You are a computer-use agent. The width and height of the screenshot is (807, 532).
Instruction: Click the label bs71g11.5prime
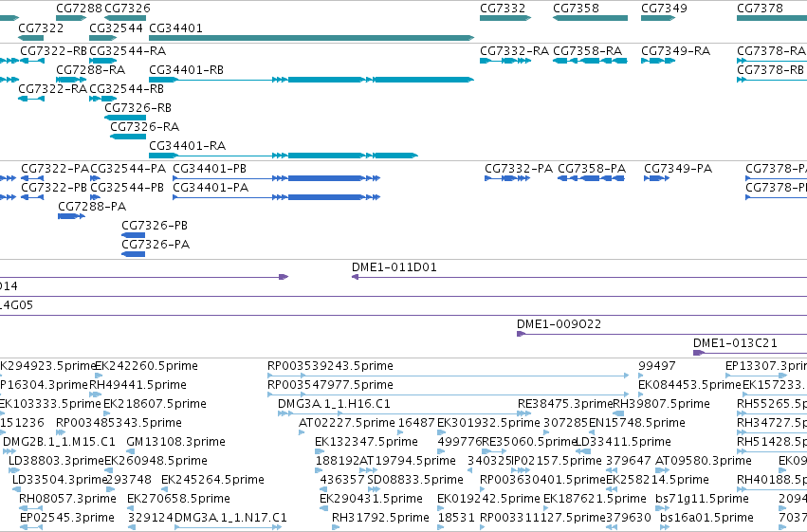pos(702,499)
